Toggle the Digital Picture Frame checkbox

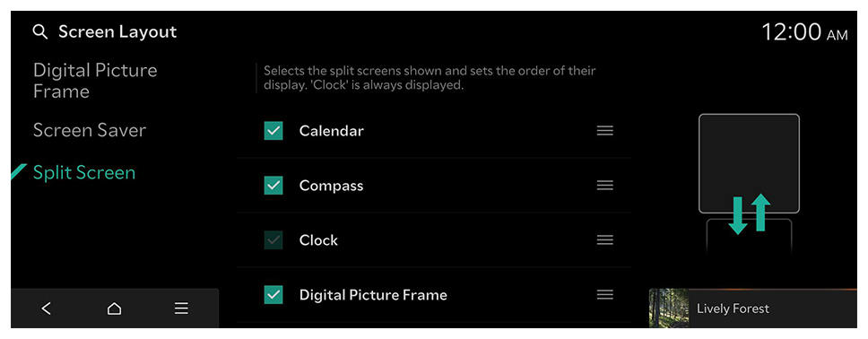[273, 295]
